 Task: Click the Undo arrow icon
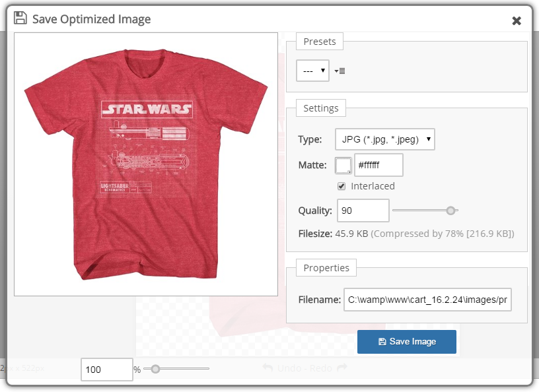coord(267,367)
